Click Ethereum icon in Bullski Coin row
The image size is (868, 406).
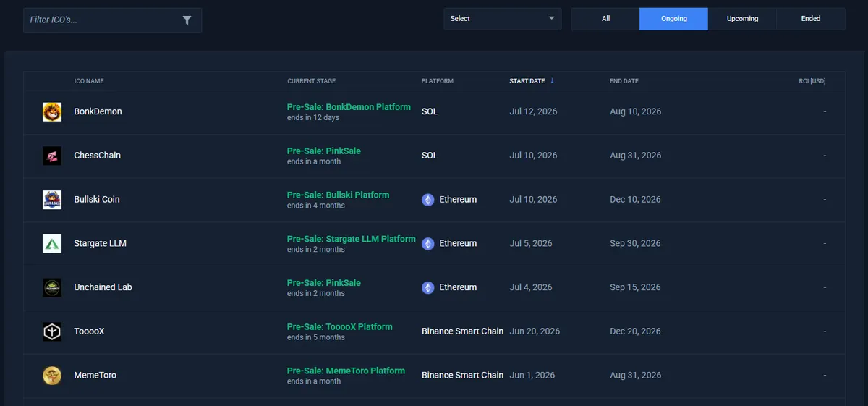click(428, 200)
